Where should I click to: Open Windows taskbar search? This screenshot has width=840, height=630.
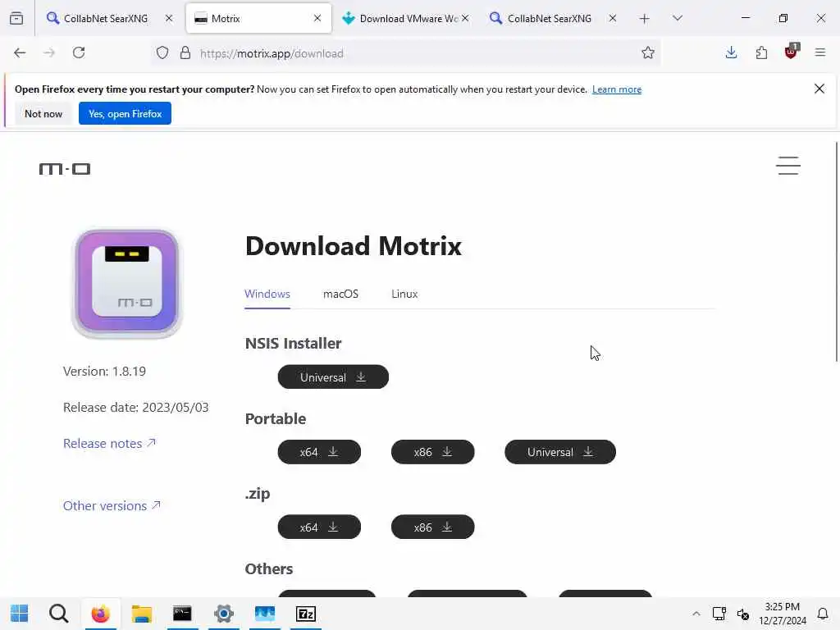pos(58,614)
